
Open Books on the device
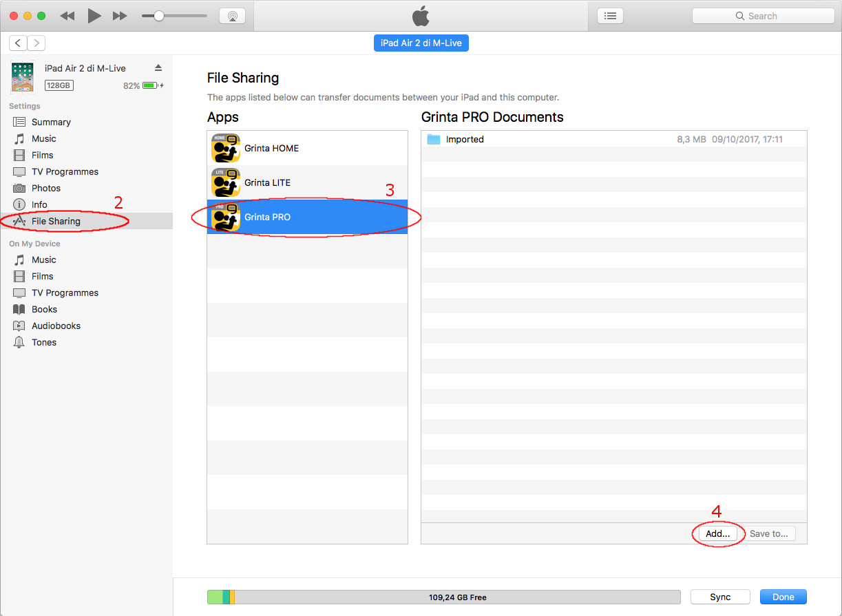[x=44, y=309]
